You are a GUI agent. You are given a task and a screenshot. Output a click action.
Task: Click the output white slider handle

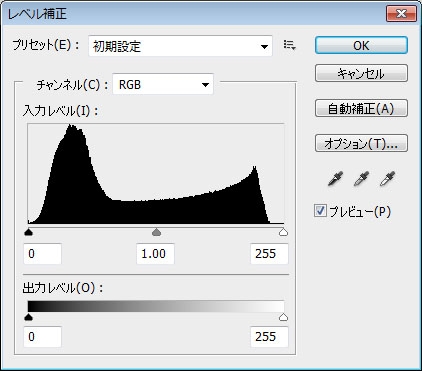pos(283,317)
